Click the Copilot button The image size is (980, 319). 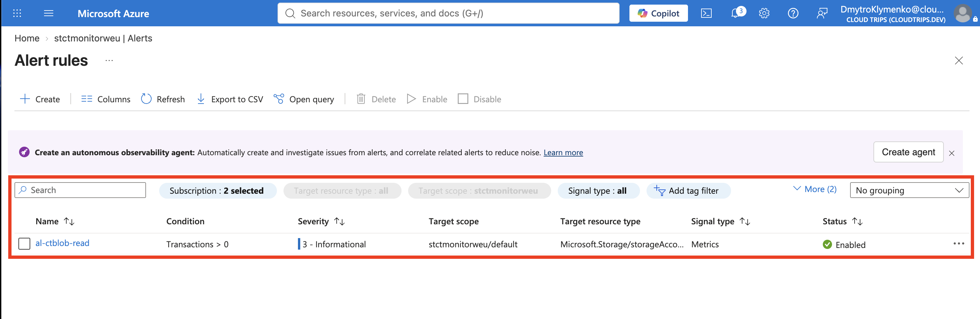coord(658,13)
